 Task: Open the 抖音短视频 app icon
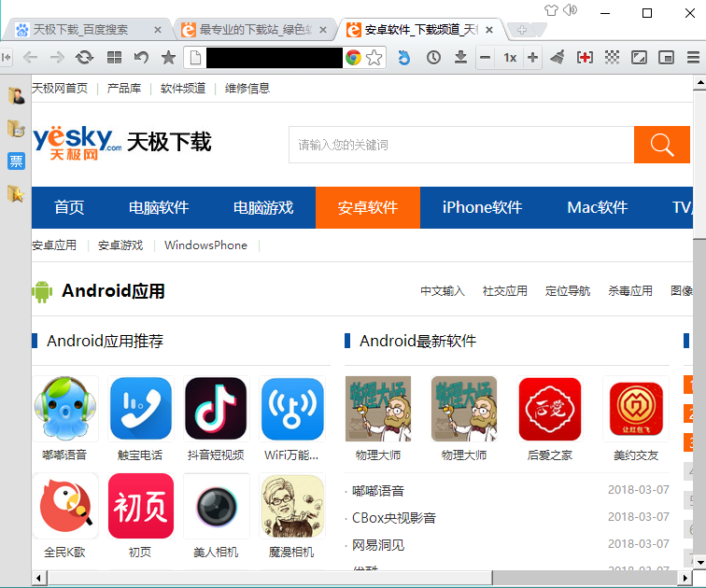pos(216,408)
